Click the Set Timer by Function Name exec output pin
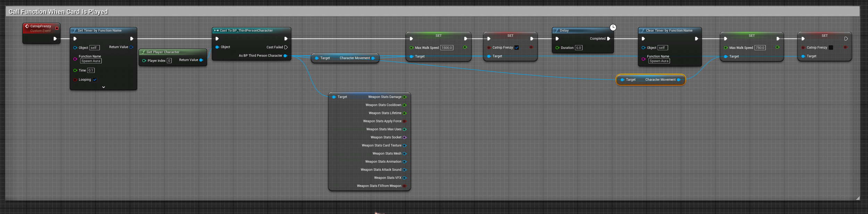 coord(132,39)
